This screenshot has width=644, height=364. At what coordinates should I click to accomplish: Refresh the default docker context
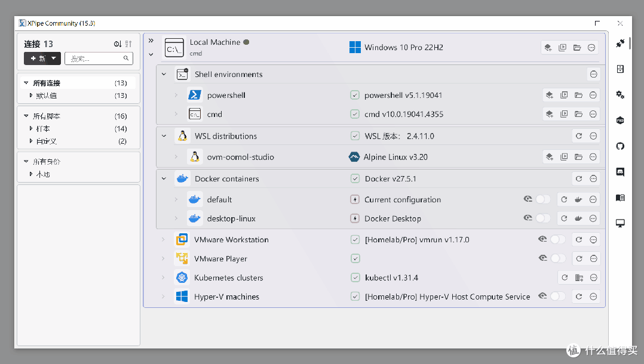tap(564, 199)
